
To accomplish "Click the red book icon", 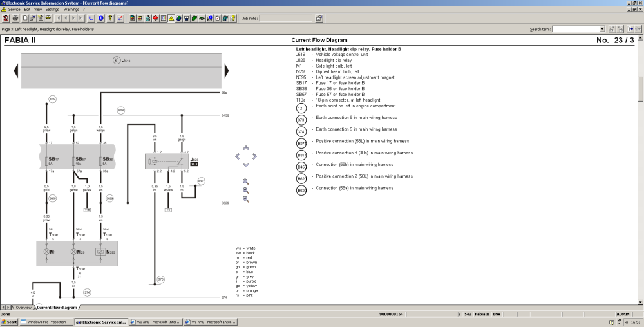I will click(156, 18).
